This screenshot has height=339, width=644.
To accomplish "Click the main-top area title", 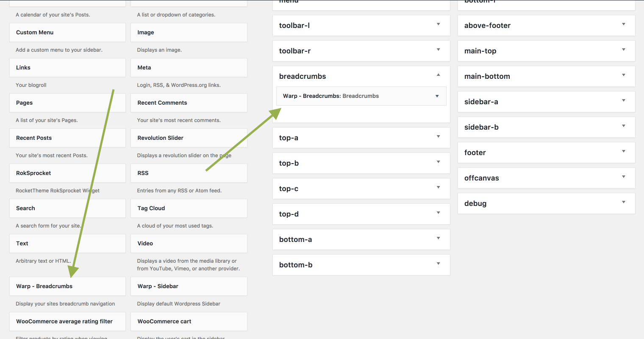I will pos(480,51).
